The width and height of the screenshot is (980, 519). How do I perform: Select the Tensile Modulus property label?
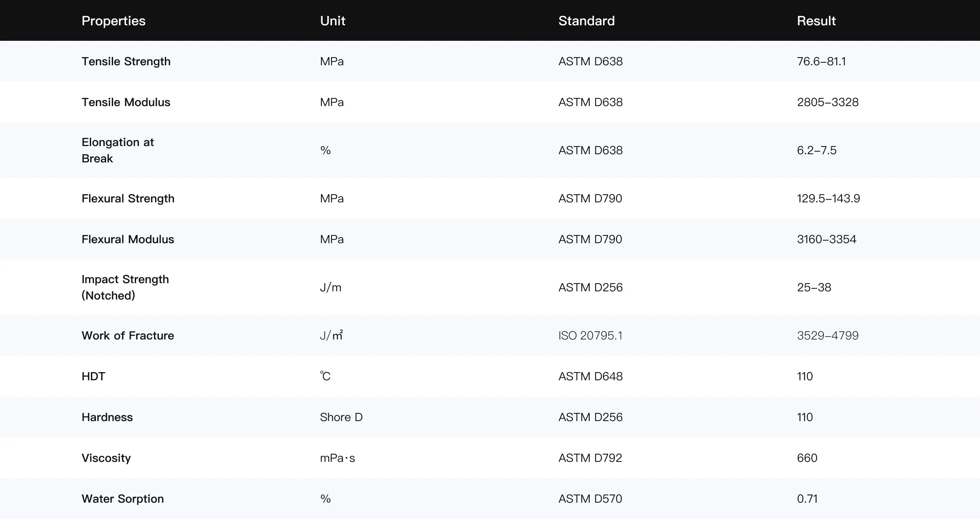[126, 102]
